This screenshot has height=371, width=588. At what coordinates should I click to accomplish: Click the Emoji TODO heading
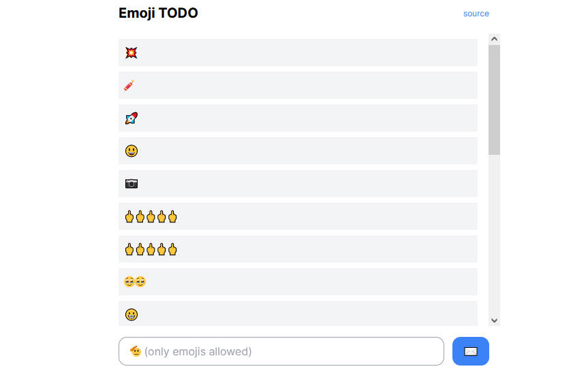coord(158,13)
